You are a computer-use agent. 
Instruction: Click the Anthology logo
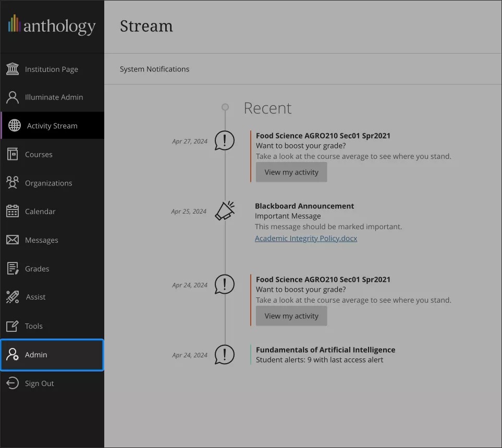pyautogui.click(x=52, y=25)
